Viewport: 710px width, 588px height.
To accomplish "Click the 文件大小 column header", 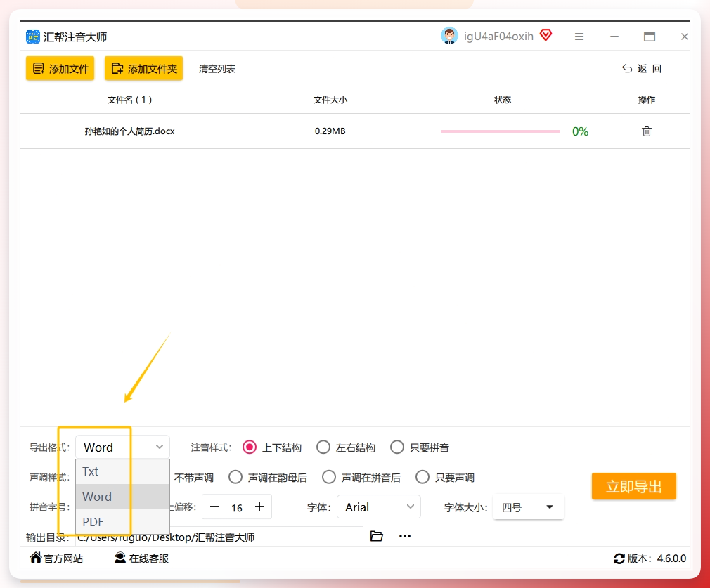I will click(x=330, y=100).
